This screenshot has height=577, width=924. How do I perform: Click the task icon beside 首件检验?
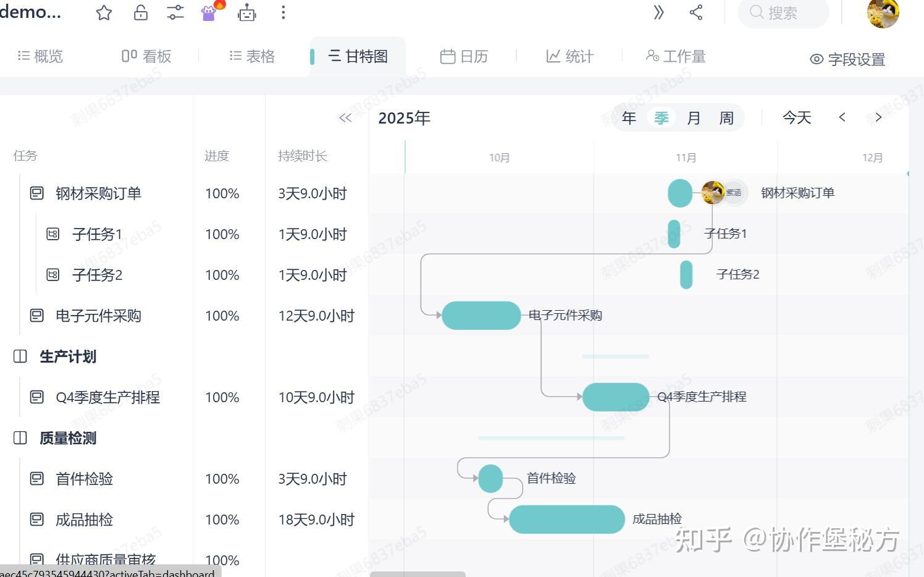tap(37, 479)
